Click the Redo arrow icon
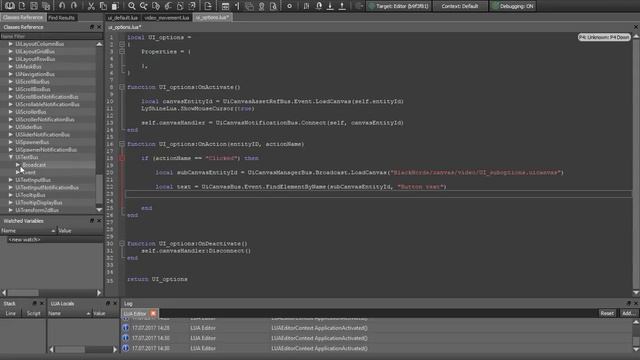640x360 pixels. pyautogui.click(x=74, y=6)
